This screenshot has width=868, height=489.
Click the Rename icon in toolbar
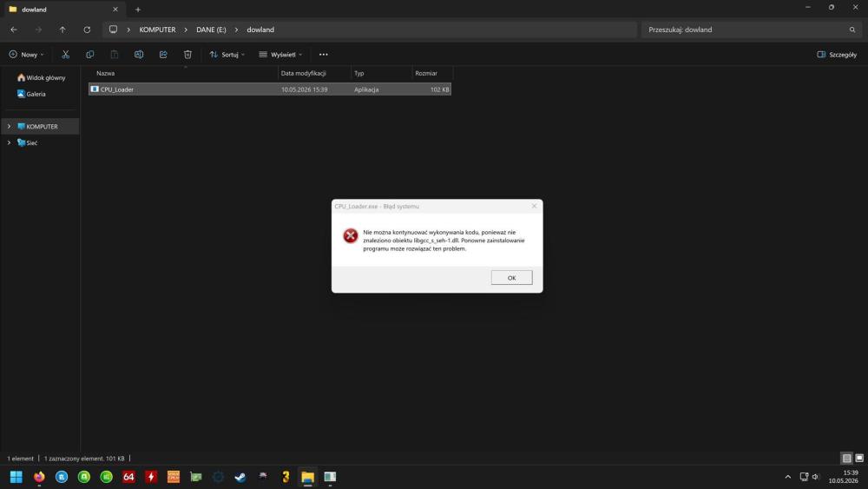[139, 54]
